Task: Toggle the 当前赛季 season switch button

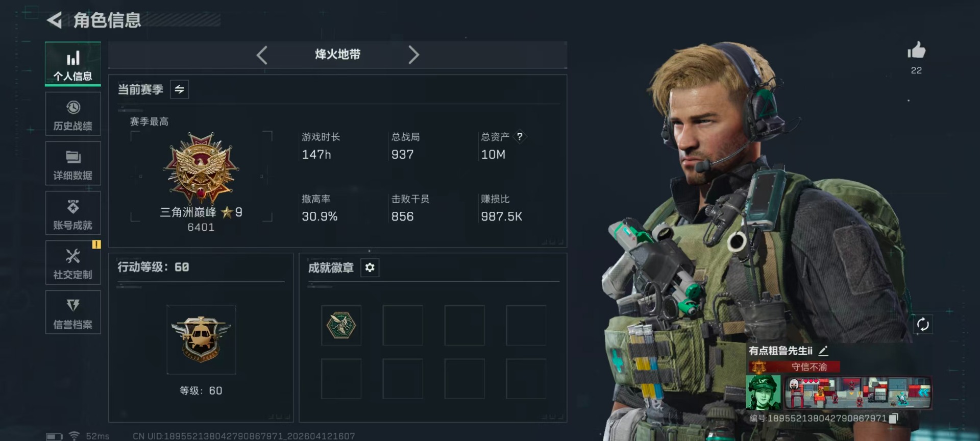Action: (179, 89)
